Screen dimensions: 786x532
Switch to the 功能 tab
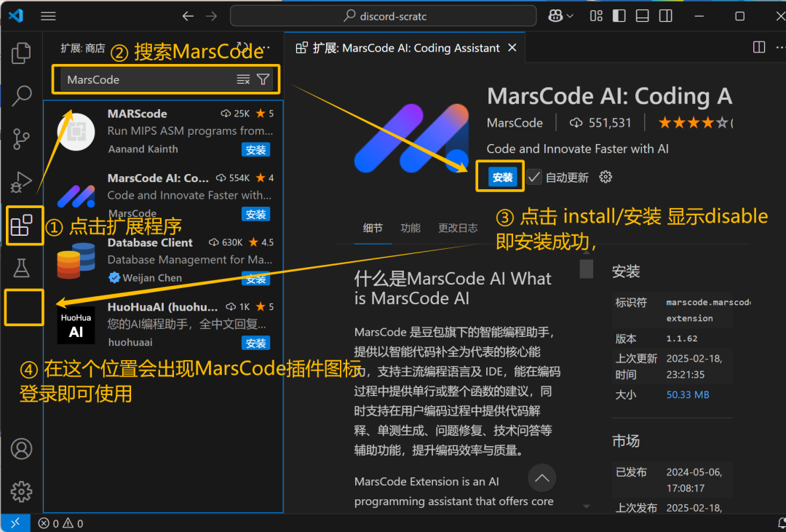tap(410, 227)
